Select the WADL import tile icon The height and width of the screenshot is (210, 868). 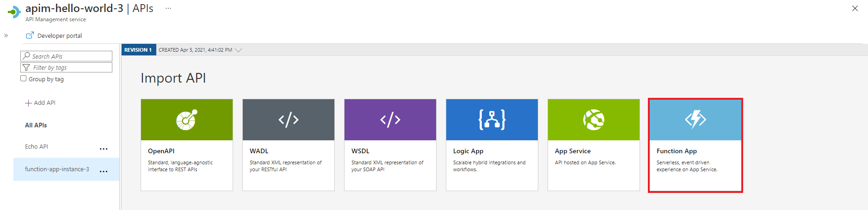point(288,120)
